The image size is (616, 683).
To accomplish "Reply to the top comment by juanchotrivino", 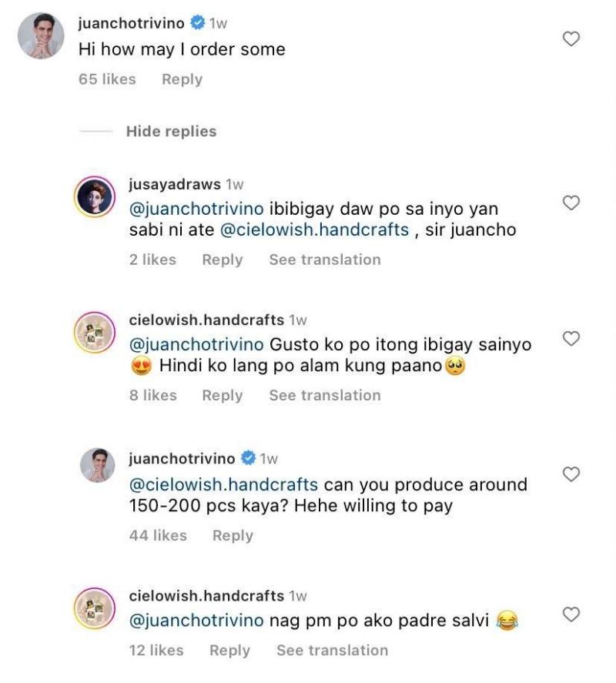I will click(182, 79).
